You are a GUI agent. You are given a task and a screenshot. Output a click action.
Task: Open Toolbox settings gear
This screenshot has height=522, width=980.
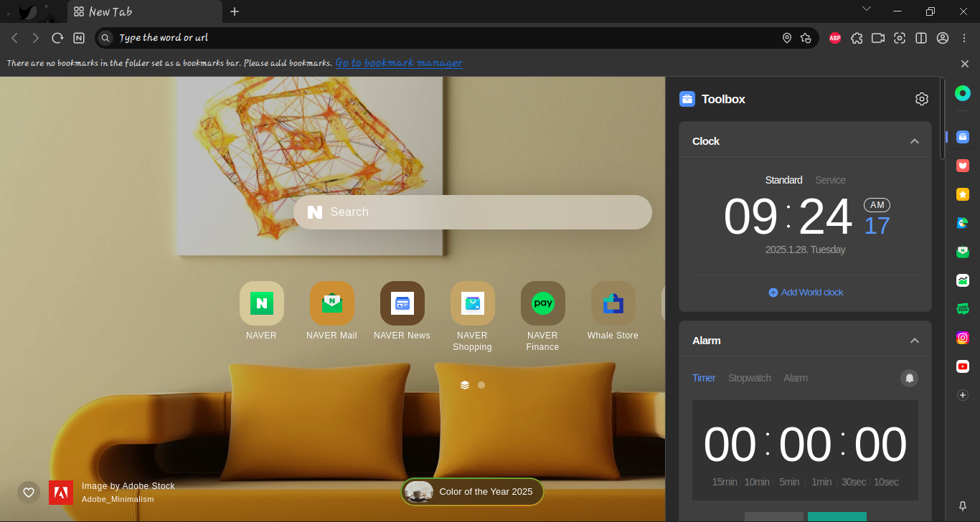(922, 99)
